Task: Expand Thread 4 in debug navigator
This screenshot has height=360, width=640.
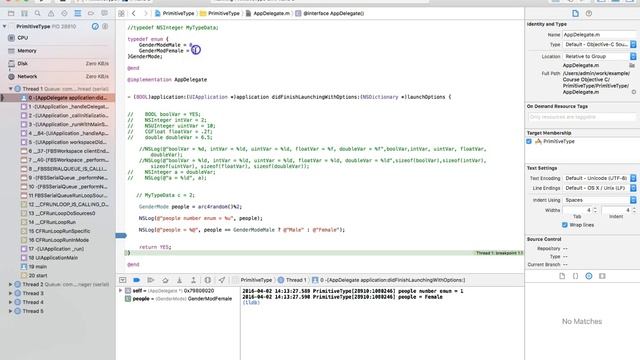Action: point(11,302)
